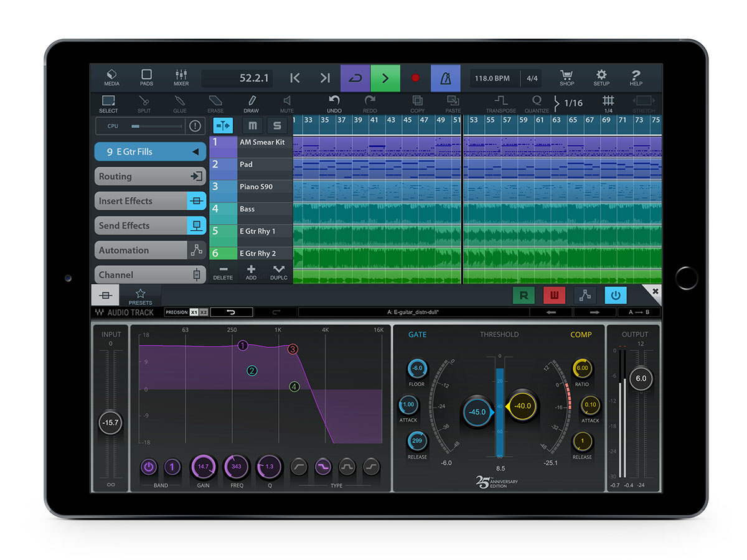Start recording with the red record button
This screenshot has width=747, height=560.
click(x=415, y=78)
